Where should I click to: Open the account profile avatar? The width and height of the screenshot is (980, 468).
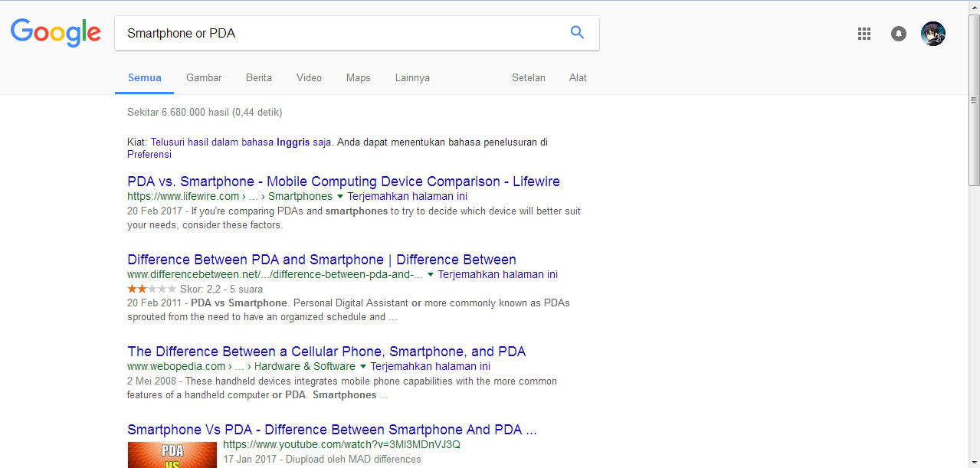[x=933, y=34]
